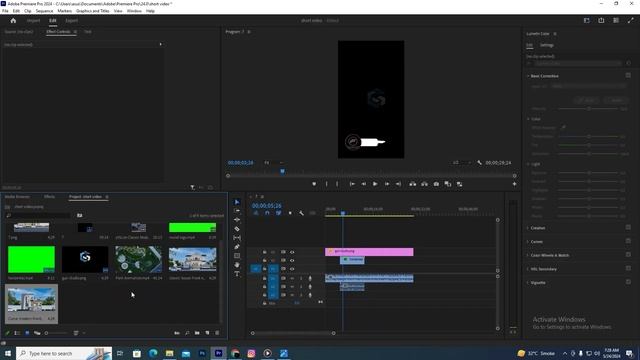This screenshot has height=360, width=640.
Task: Expand Color Wheels & Match section
Action: 528,255
